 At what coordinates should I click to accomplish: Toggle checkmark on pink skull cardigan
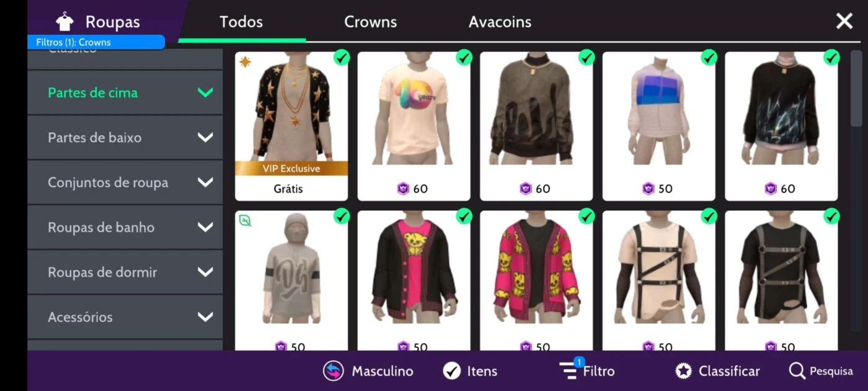pos(587,217)
